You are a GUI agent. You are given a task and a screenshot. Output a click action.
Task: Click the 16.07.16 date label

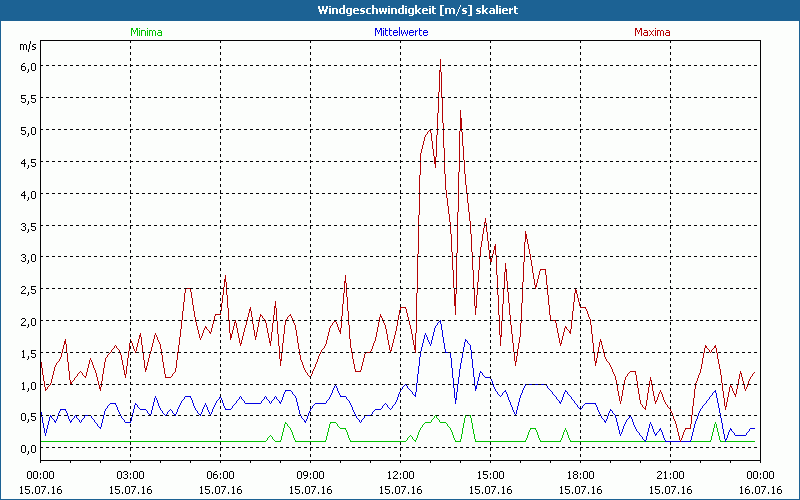coord(760,491)
